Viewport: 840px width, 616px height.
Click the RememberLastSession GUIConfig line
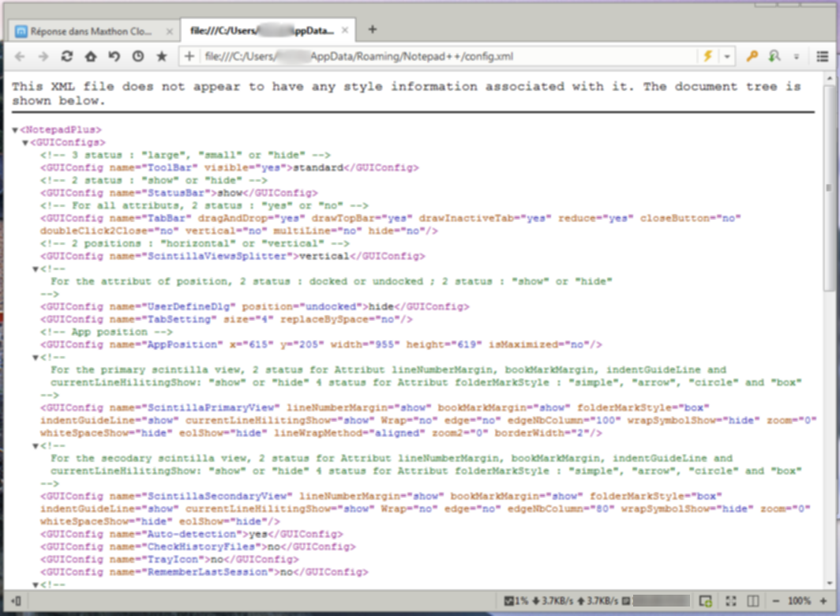pos(204,572)
